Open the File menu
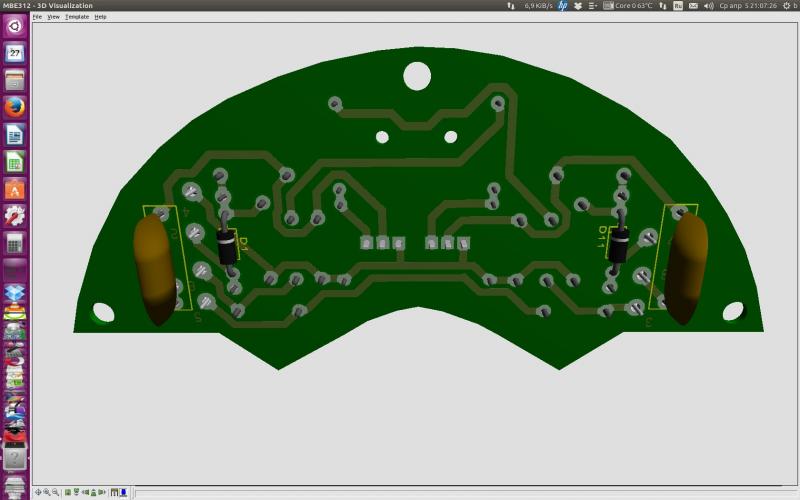800x500 pixels. (x=37, y=17)
